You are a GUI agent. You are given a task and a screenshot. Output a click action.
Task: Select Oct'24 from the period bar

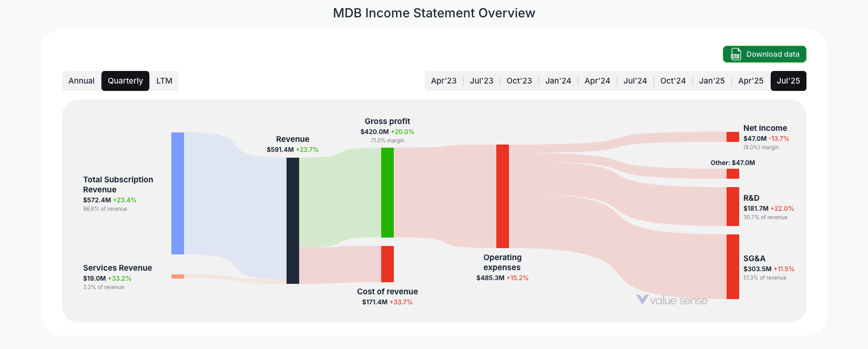(x=672, y=80)
